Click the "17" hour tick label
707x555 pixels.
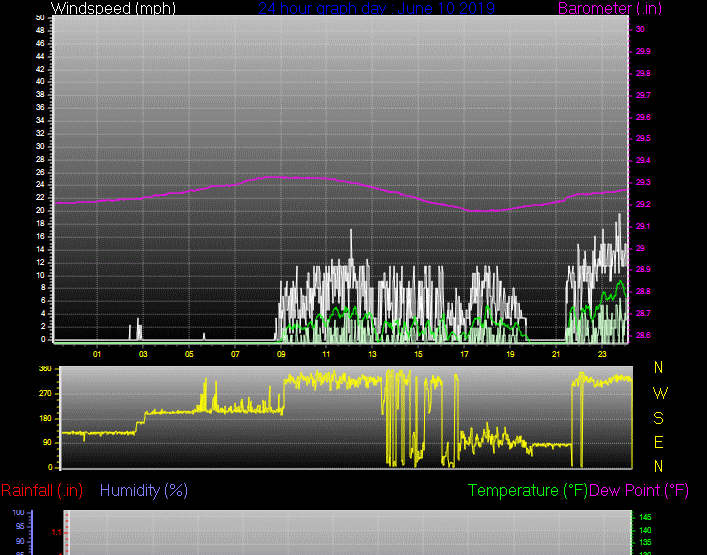click(x=464, y=354)
